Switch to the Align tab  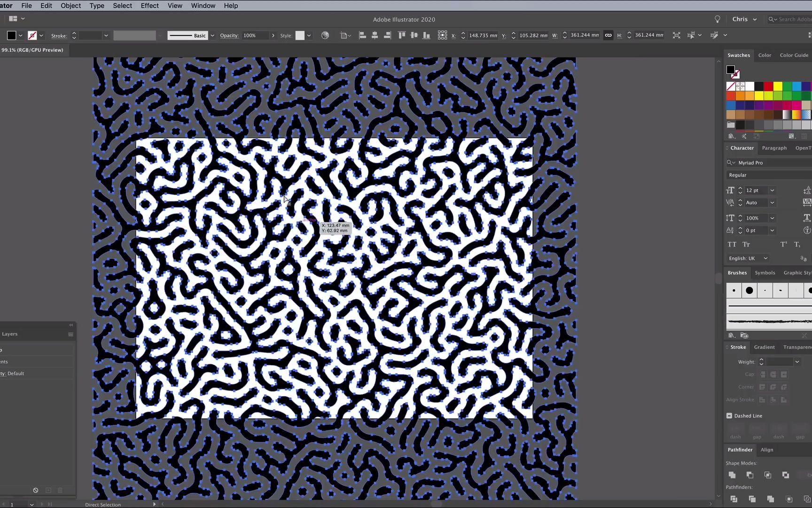(x=767, y=450)
